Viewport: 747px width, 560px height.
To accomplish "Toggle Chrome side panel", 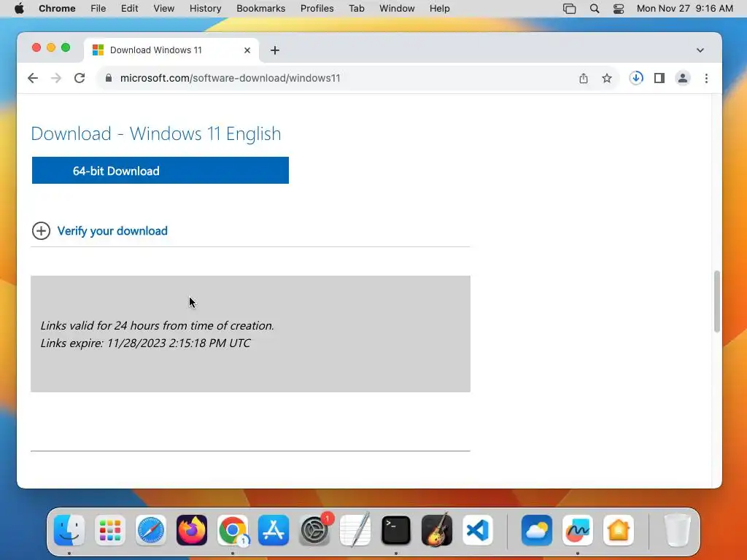I will click(659, 78).
